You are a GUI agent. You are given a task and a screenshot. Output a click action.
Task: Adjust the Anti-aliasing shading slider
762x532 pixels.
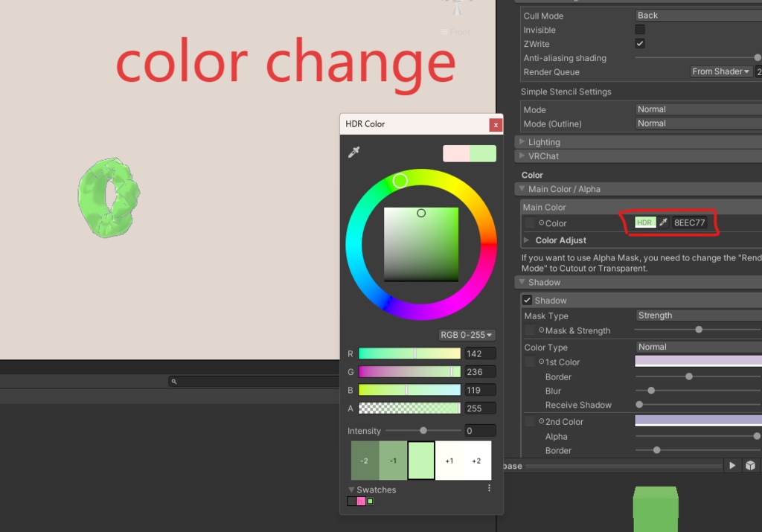pyautogui.click(x=698, y=58)
